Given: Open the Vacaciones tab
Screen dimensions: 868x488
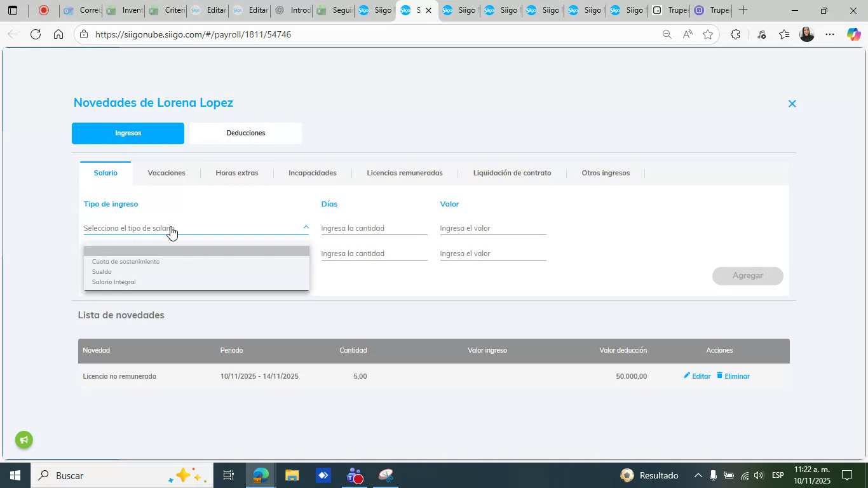Looking at the screenshot, I should [166, 173].
